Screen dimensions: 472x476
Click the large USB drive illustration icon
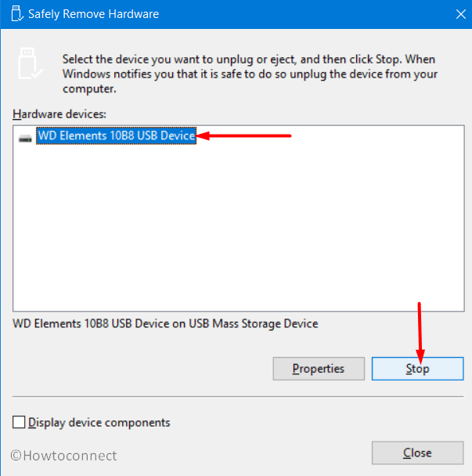pos(30,63)
